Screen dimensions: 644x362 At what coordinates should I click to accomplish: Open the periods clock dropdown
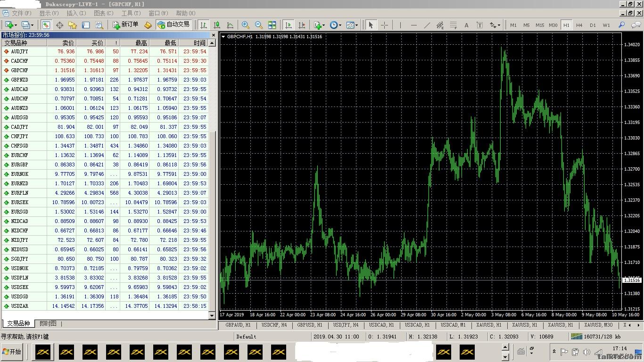[340, 25]
